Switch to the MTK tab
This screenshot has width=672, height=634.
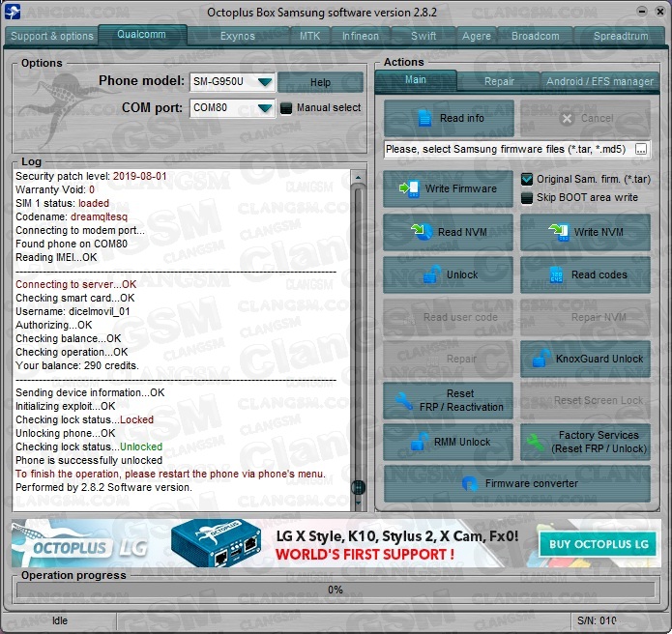coord(309,36)
